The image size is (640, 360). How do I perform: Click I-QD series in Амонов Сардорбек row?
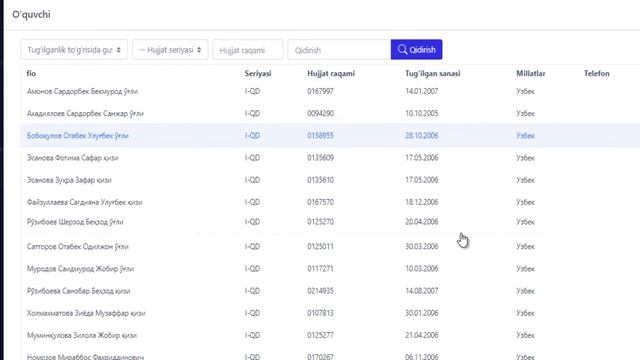click(x=252, y=91)
